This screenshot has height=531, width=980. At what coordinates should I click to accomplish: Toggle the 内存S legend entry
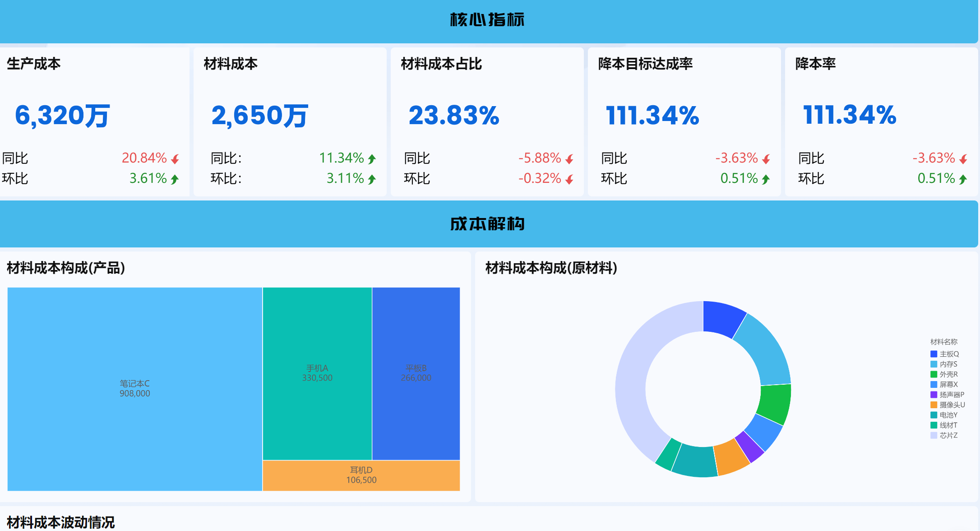click(948, 364)
